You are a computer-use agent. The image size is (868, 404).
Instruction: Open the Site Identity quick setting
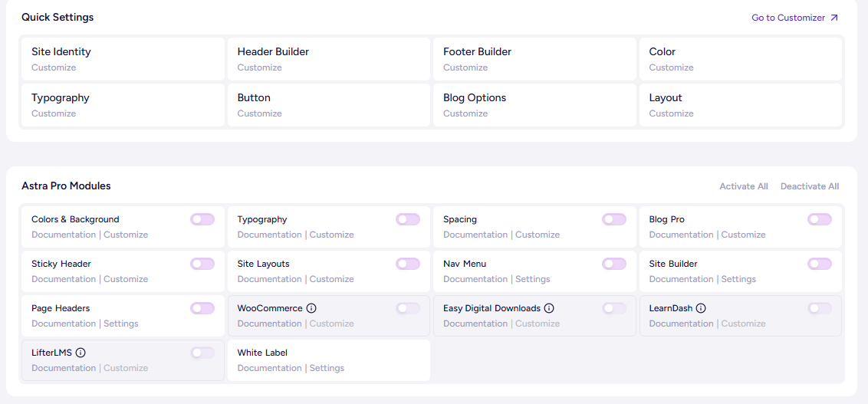(123, 59)
